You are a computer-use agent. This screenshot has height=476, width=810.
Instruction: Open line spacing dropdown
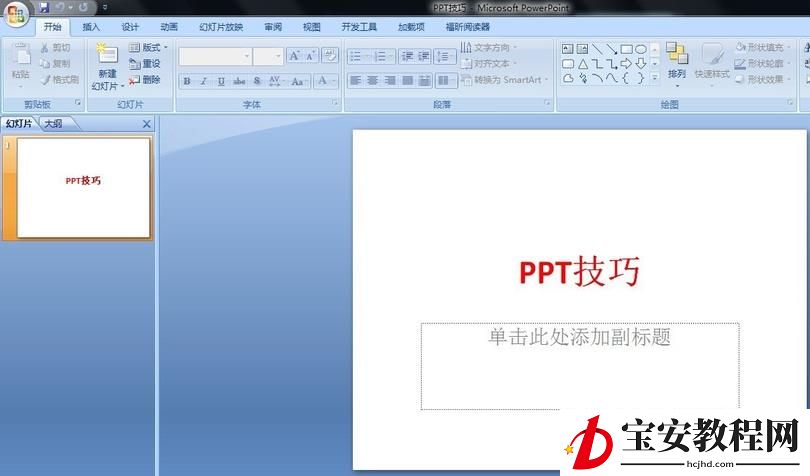point(445,56)
